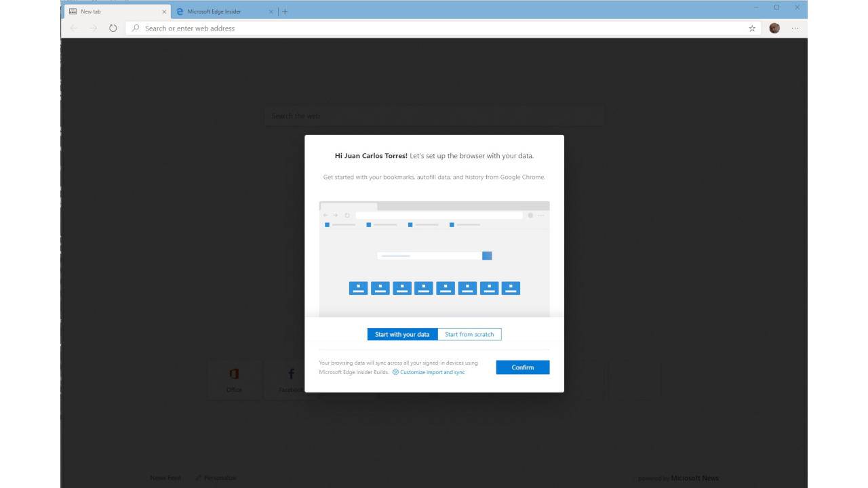Image resolution: width=868 pixels, height=488 pixels.
Task: Click the Forward navigation arrow
Action: [x=94, y=28]
